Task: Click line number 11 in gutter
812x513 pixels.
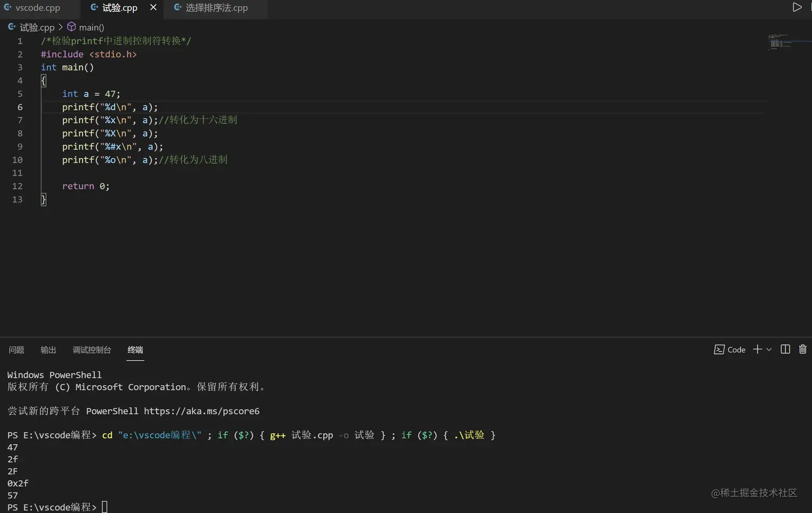Action: tap(17, 173)
